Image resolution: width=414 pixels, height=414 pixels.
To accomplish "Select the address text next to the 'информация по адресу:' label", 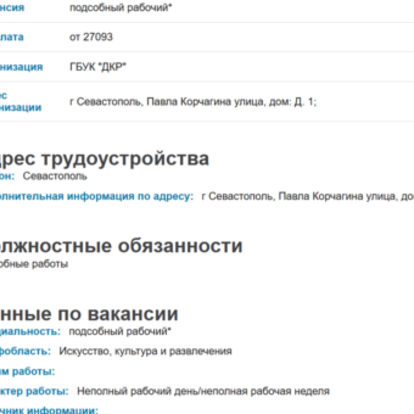I will tap(308, 196).
